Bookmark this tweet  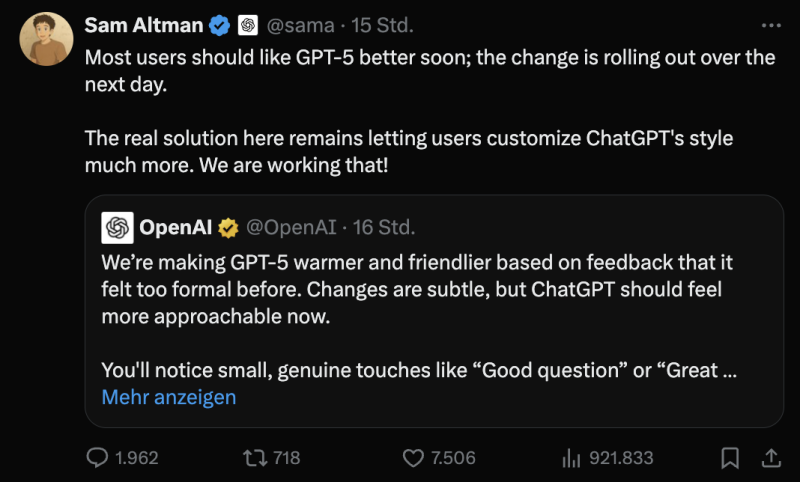731,458
